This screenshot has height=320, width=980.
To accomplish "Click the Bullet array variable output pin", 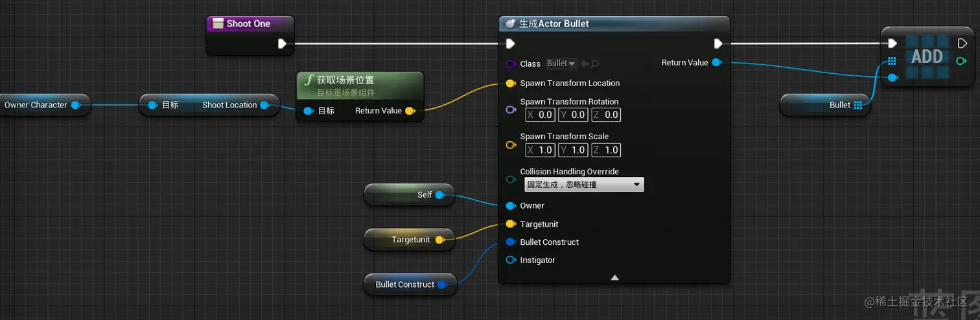I will point(858,105).
